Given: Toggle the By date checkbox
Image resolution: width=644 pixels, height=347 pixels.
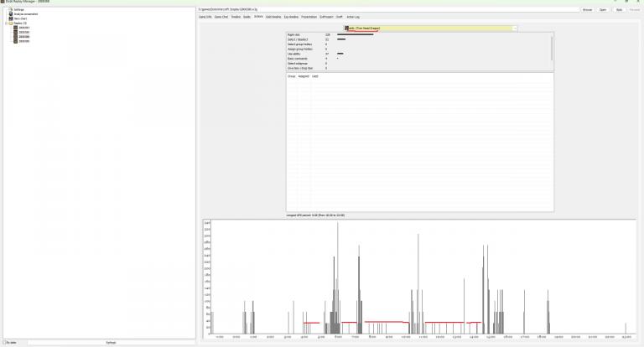Looking at the screenshot, I should point(4,343).
